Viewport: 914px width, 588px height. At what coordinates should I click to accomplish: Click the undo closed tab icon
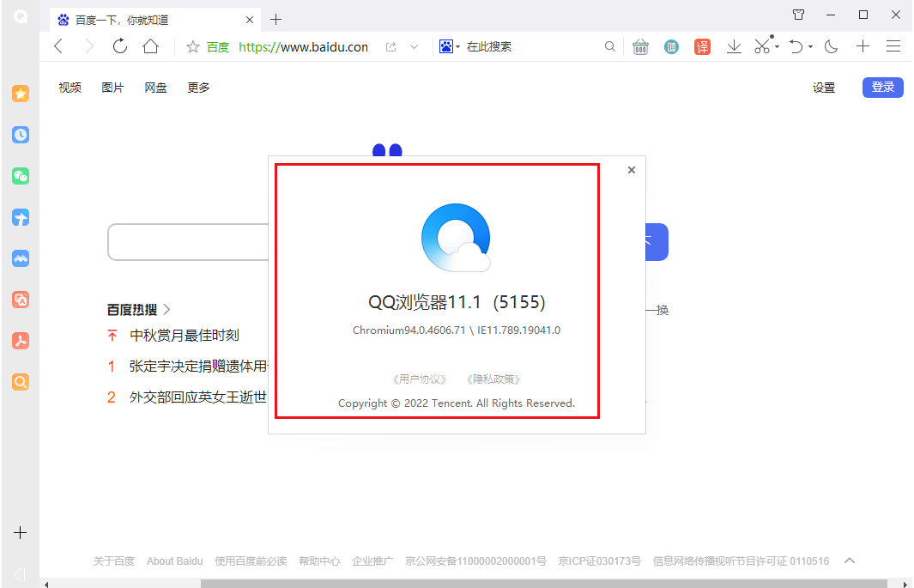[796, 46]
